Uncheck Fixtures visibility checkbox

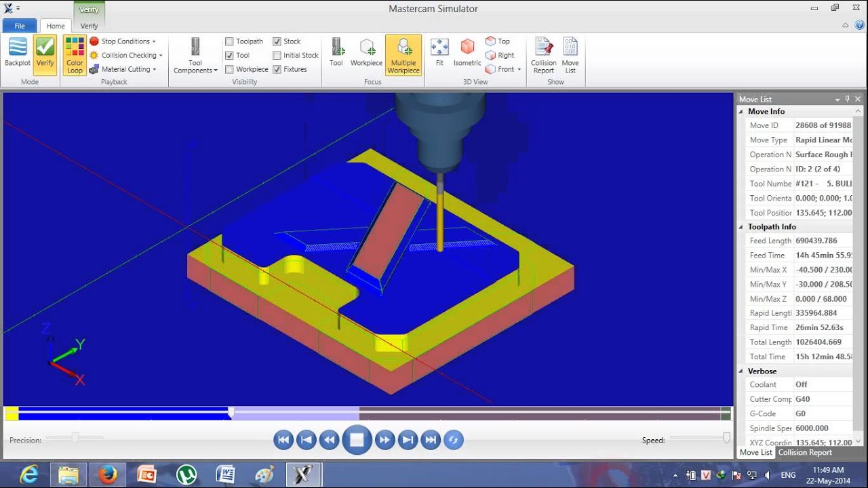[x=277, y=69]
